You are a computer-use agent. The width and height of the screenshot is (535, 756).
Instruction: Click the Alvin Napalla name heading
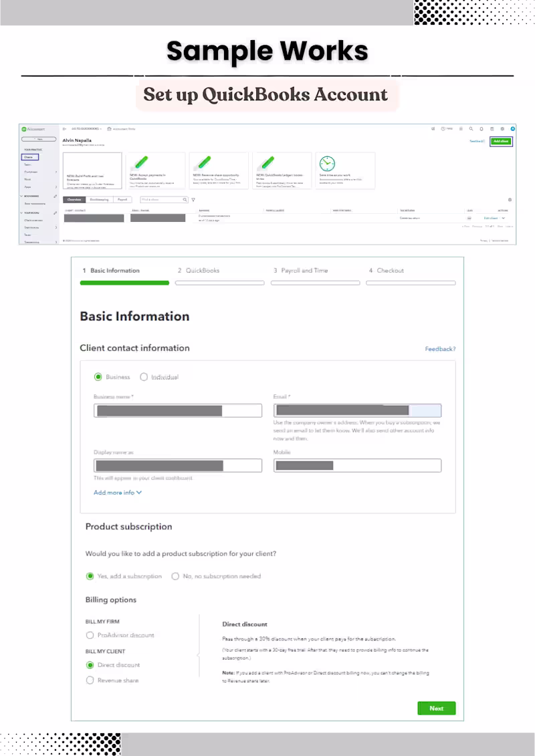77,140
